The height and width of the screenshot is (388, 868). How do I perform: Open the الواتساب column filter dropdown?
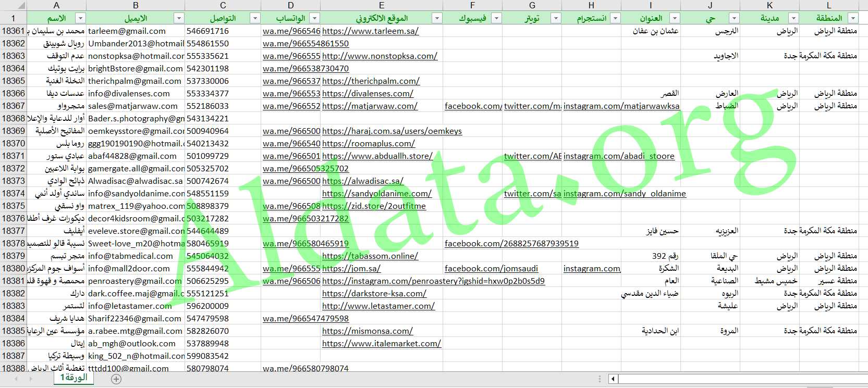[314, 18]
